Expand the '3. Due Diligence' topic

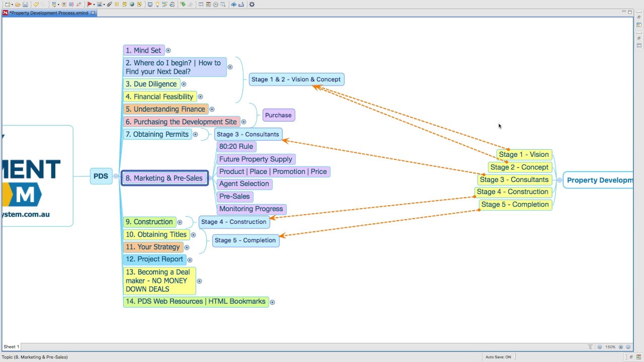tap(184, 84)
